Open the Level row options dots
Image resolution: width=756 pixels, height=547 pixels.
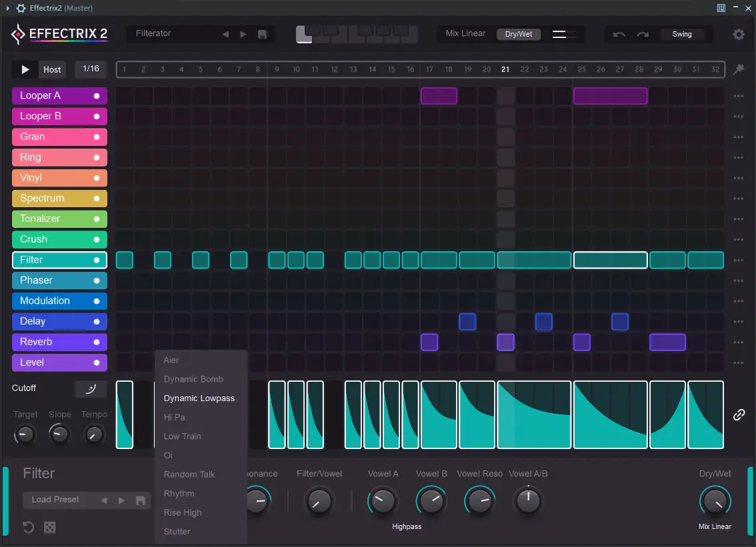pos(738,363)
